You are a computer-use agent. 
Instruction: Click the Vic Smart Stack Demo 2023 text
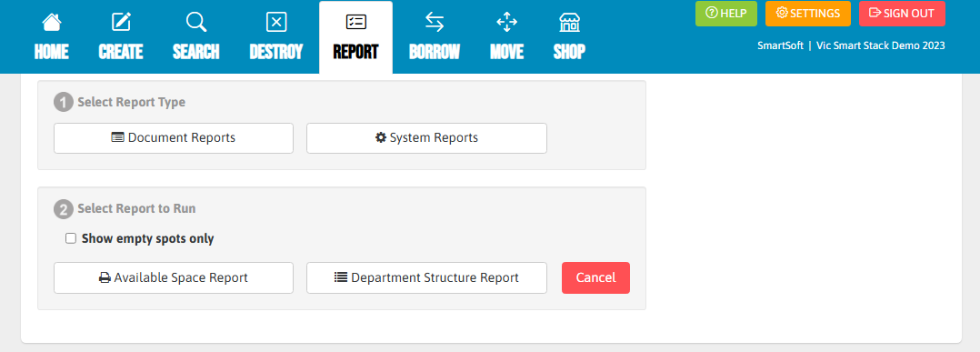[881, 45]
